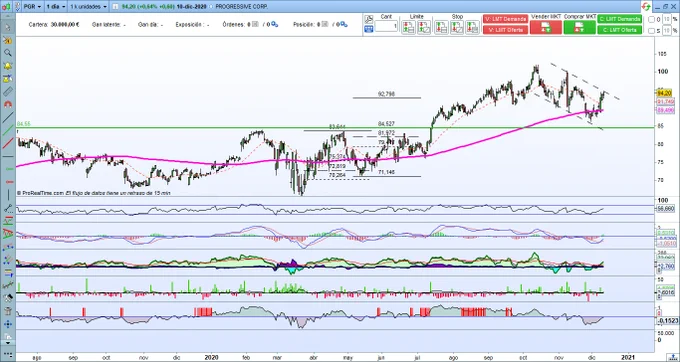Toggle the S percent checkbox
680x362 pixels.
(651, 31)
